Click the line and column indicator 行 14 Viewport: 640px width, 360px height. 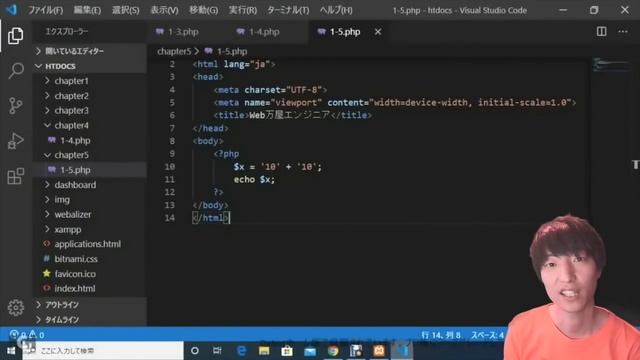(441, 335)
